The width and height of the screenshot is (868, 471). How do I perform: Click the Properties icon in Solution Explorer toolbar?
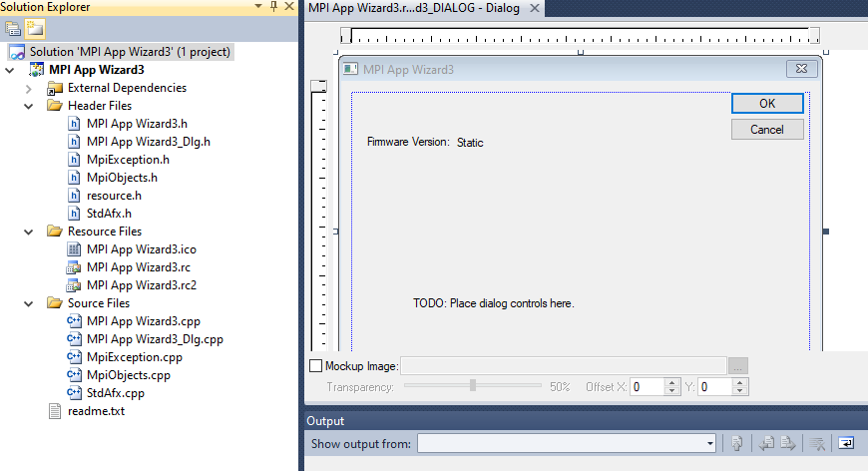point(12,28)
